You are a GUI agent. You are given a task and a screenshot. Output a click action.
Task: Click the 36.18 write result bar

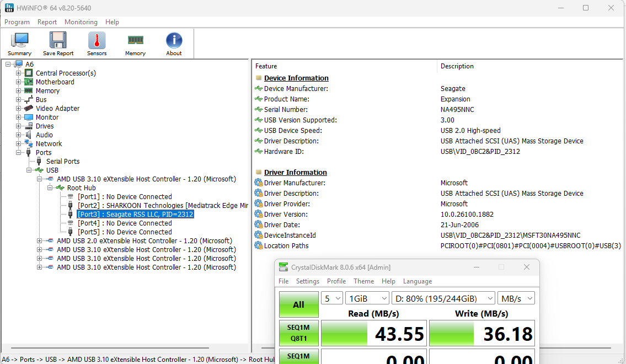coord(482,333)
